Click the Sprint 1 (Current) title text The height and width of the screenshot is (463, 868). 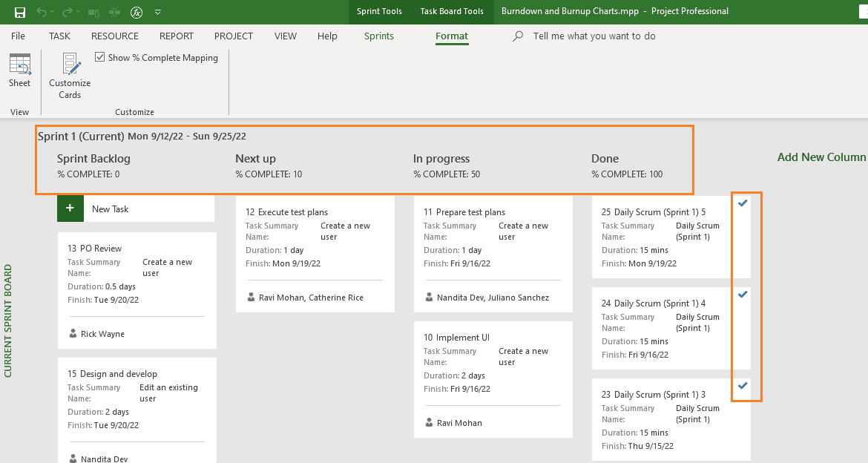(81, 137)
